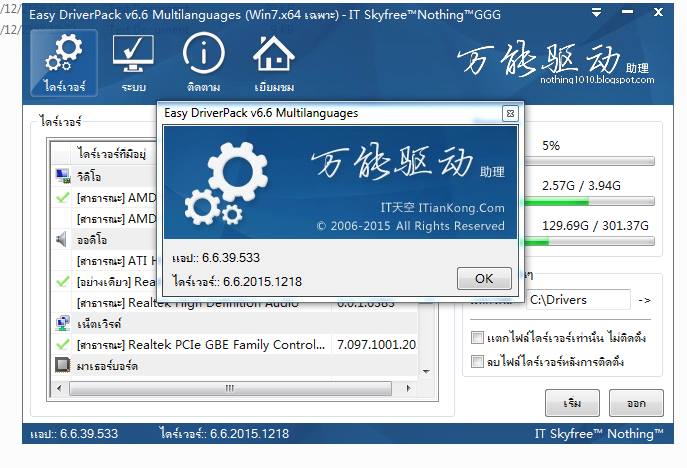Click the ออดิโอ audio speaker icon
This screenshot has height=468, width=687.
click(x=62, y=240)
